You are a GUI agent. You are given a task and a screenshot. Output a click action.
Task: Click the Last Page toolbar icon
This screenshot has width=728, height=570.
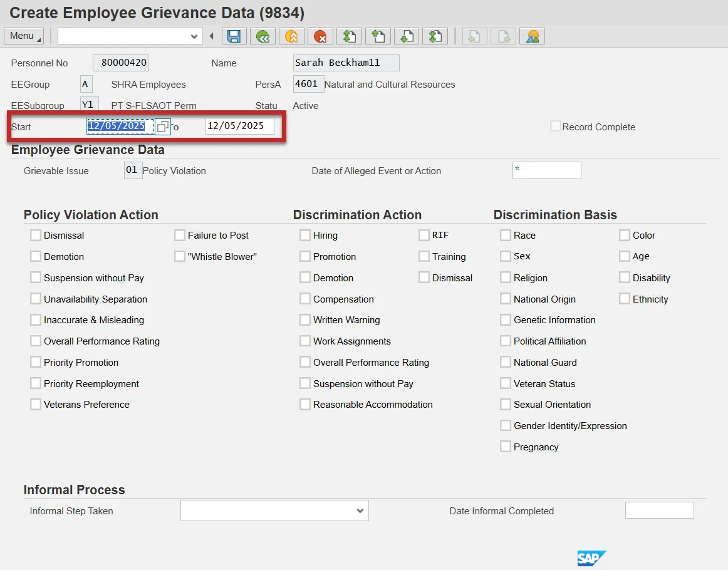pos(435,36)
